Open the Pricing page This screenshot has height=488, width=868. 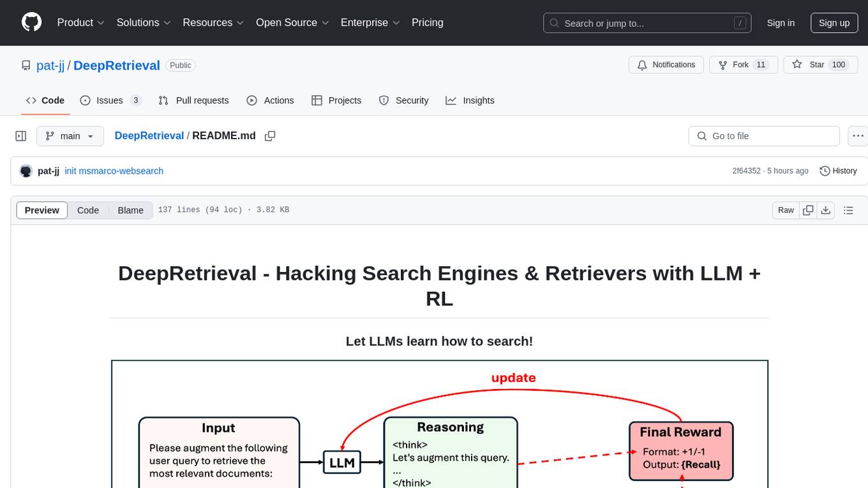(x=428, y=22)
